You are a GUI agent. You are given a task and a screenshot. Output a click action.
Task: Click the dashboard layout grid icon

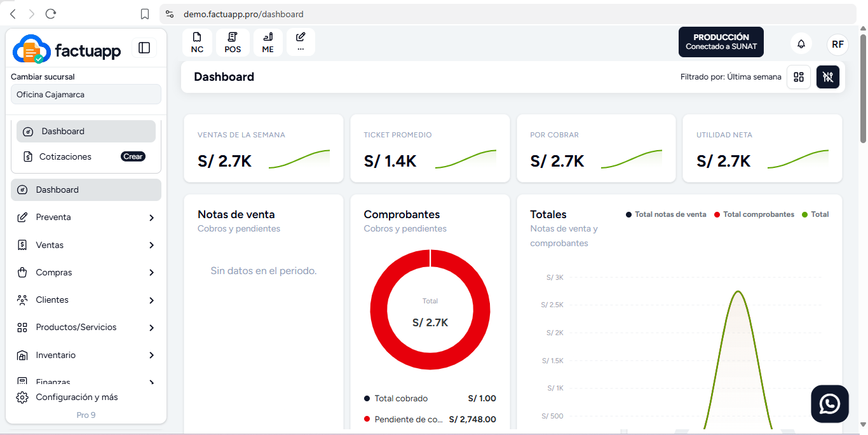coord(799,77)
